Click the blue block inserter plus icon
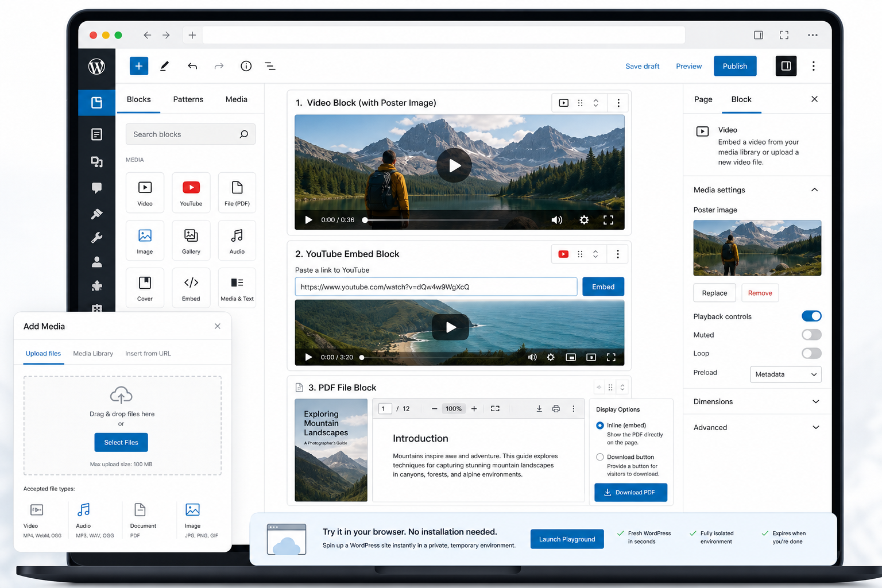This screenshot has width=882, height=588. click(139, 66)
